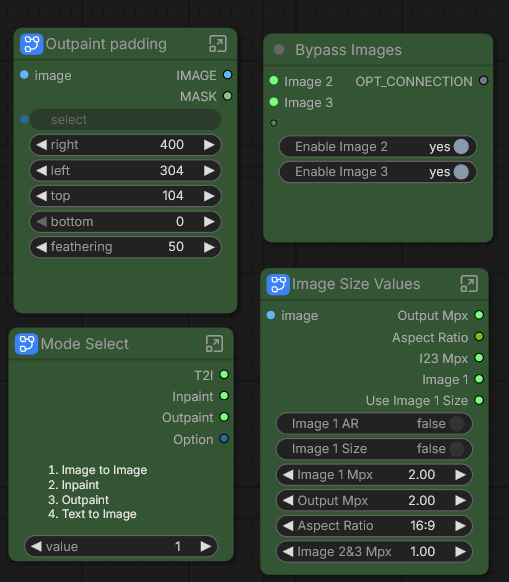Advance Aspect Ratio to the next option
The height and width of the screenshot is (582, 509).
pyautogui.click(x=460, y=526)
